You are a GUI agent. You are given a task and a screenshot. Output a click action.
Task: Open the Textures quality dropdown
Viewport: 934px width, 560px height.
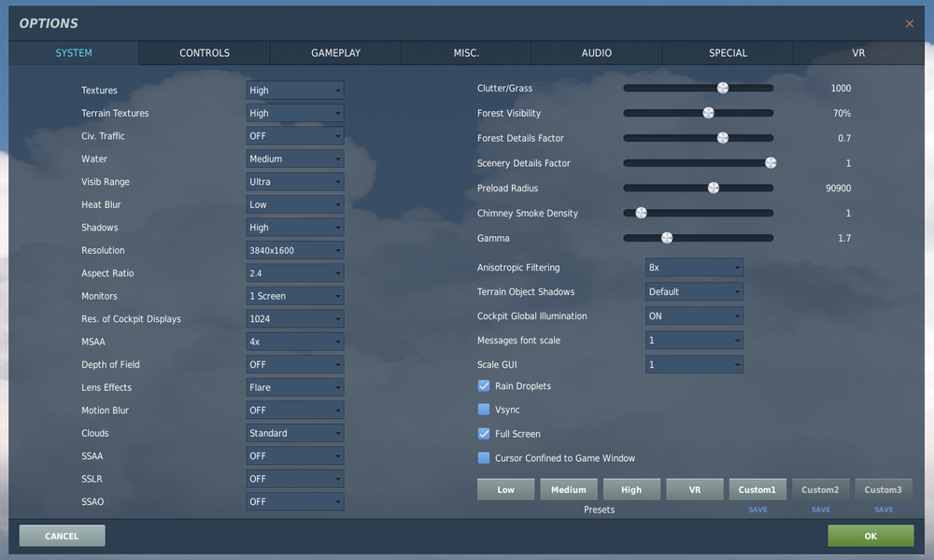(294, 90)
